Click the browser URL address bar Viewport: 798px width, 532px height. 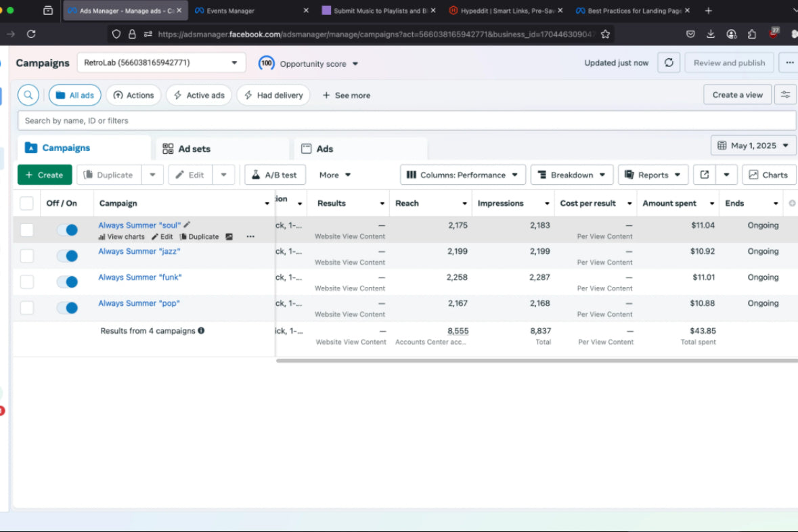[376, 34]
